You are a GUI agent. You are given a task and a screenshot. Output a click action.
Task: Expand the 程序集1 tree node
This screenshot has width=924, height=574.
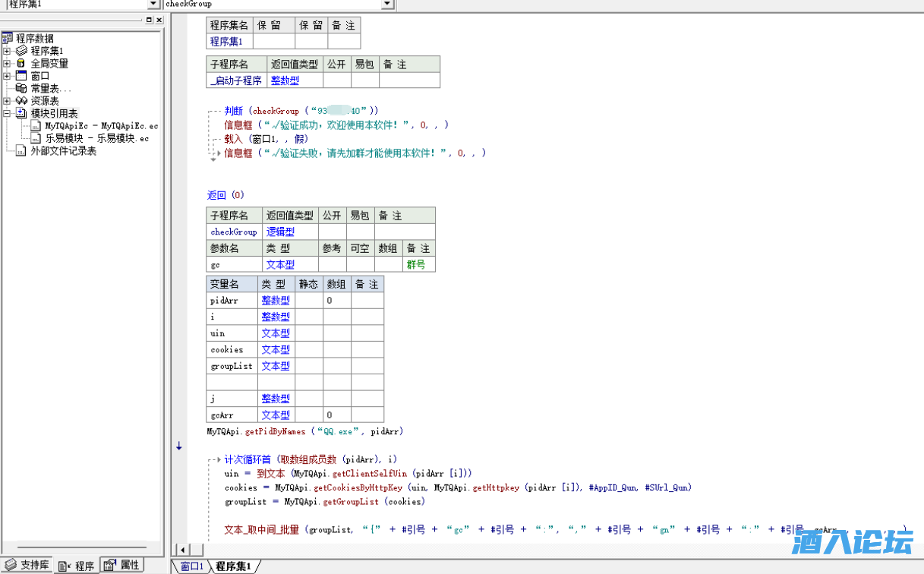[x=7, y=51]
